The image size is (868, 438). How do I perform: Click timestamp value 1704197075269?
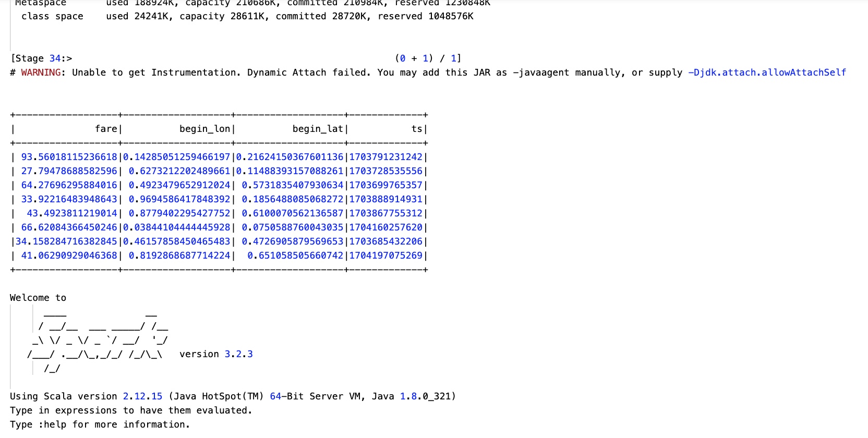tap(385, 256)
